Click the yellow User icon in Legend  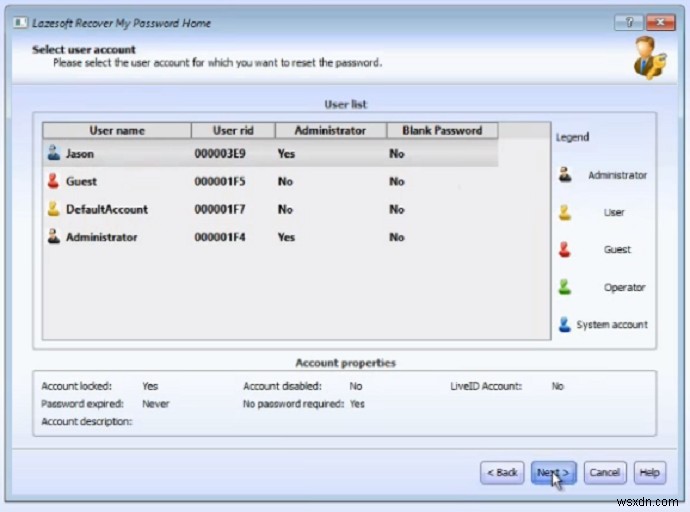tap(565, 212)
